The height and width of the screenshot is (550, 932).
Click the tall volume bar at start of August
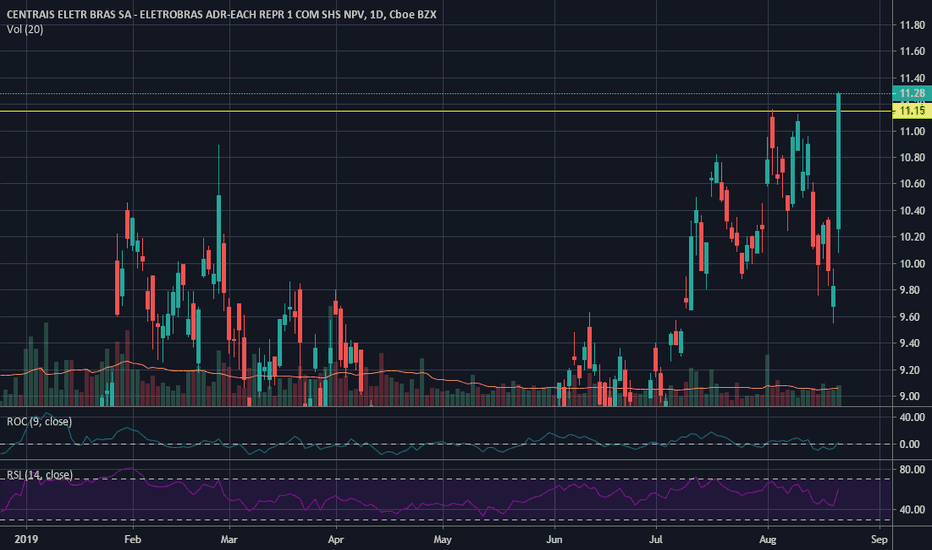click(x=767, y=380)
